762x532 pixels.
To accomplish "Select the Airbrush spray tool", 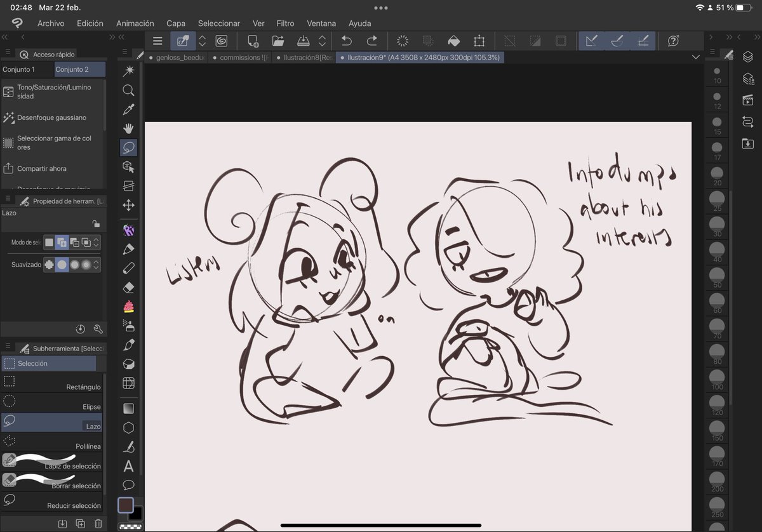I will click(129, 326).
